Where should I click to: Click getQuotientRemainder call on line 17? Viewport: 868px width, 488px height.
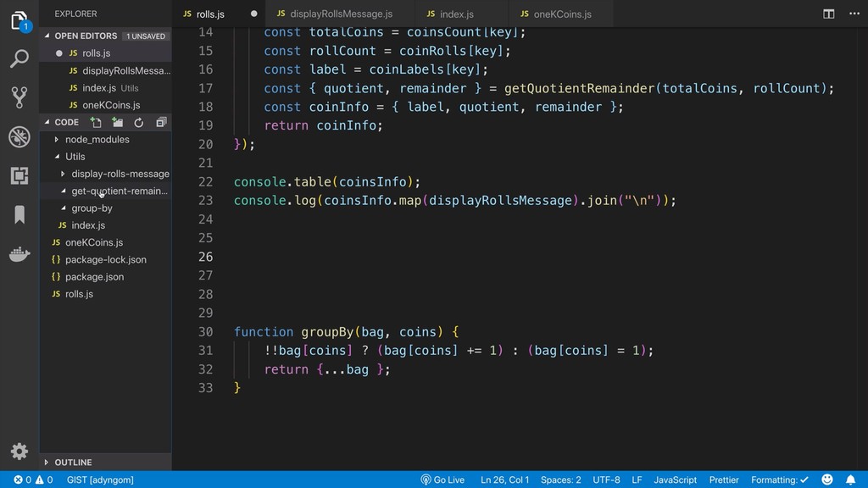pyautogui.click(x=580, y=88)
